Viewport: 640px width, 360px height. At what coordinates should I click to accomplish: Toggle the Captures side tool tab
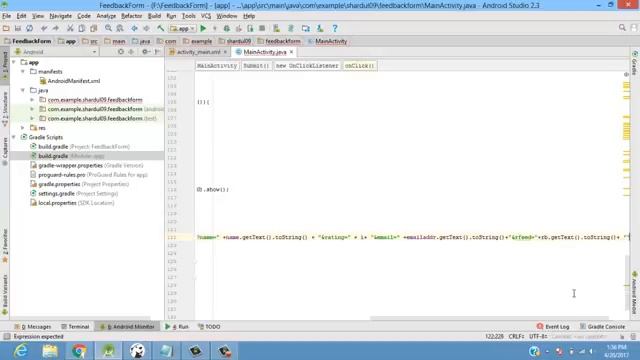click(x=5, y=151)
